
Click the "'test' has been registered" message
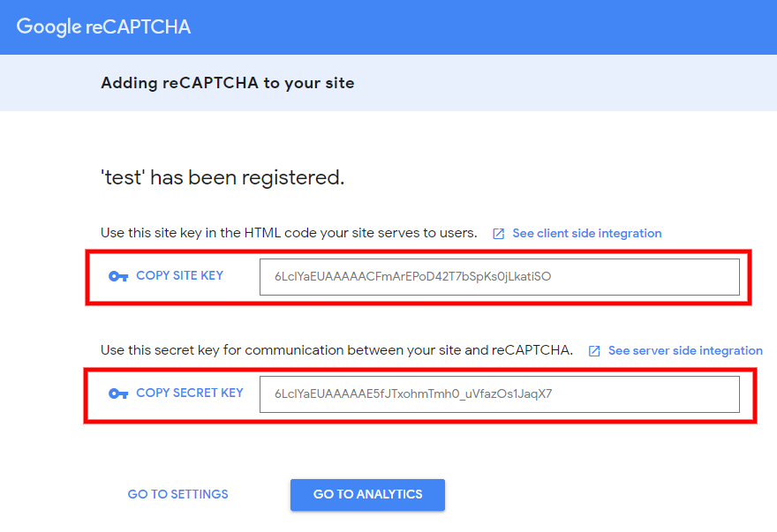click(223, 177)
